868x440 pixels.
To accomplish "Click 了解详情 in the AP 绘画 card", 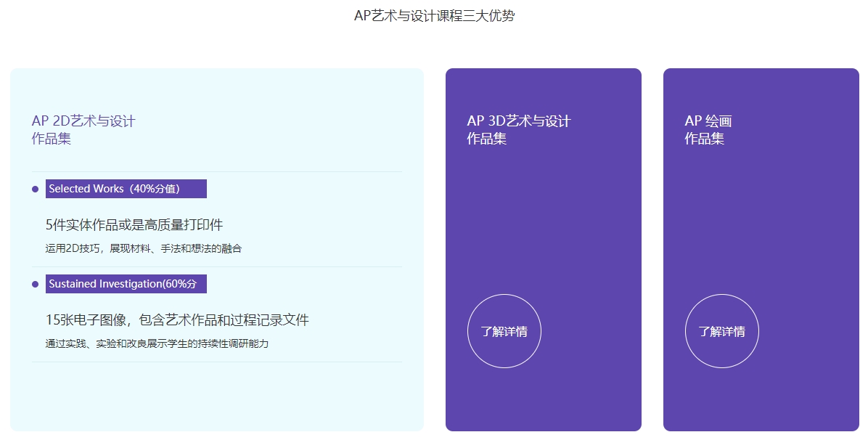I will 722,331.
